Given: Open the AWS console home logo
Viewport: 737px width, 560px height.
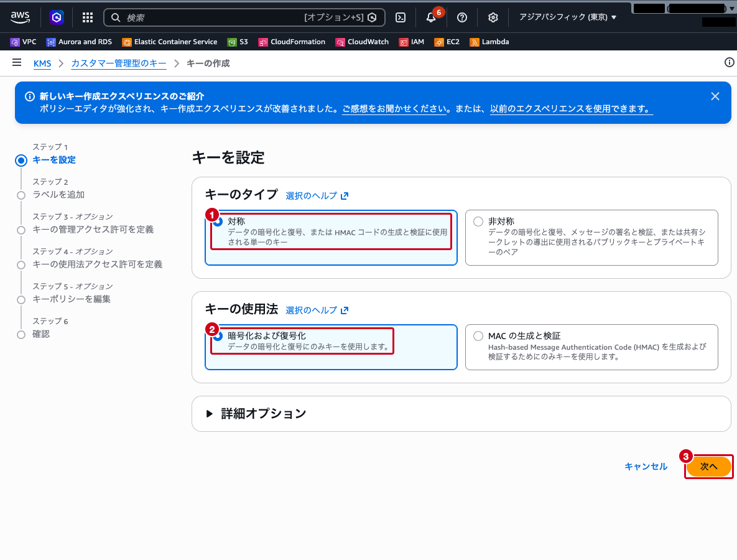Looking at the screenshot, I should click(x=20, y=17).
